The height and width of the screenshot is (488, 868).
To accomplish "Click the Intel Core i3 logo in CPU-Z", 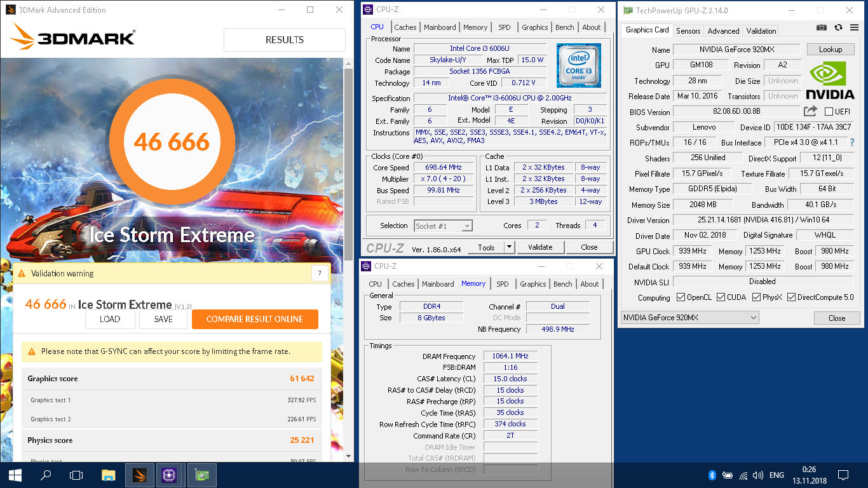I will [579, 65].
